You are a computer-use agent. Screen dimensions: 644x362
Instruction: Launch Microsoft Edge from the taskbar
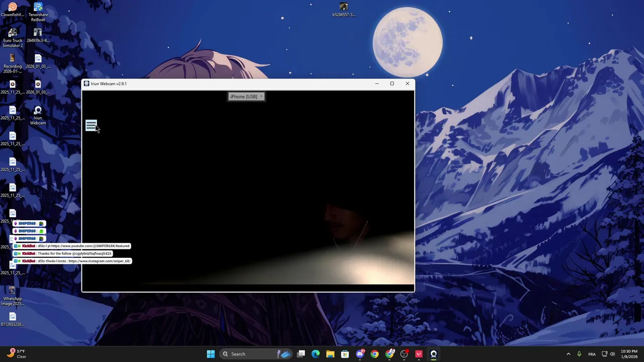315,354
